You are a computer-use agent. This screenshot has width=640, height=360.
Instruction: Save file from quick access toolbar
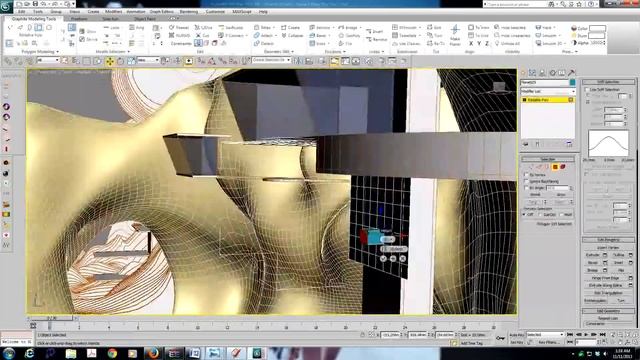click(35, 4)
